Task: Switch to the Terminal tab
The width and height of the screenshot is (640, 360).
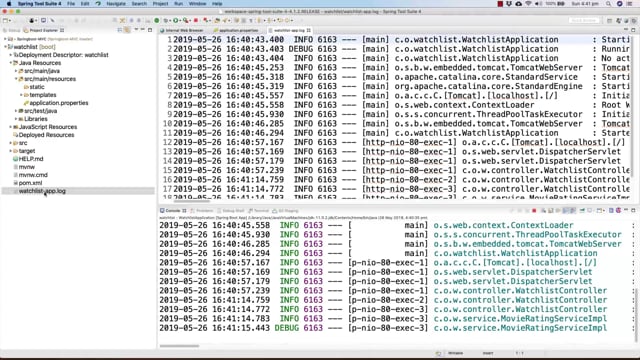Action: pos(258,211)
